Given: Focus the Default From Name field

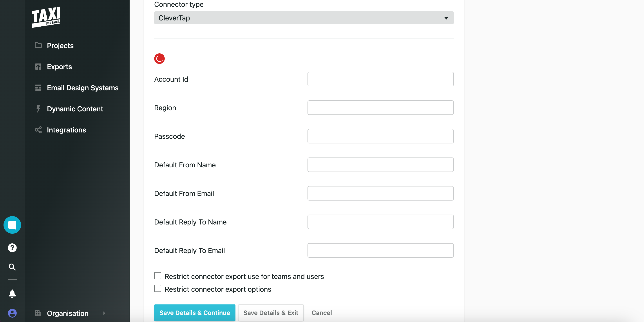Looking at the screenshot, I should click(380, 165).
